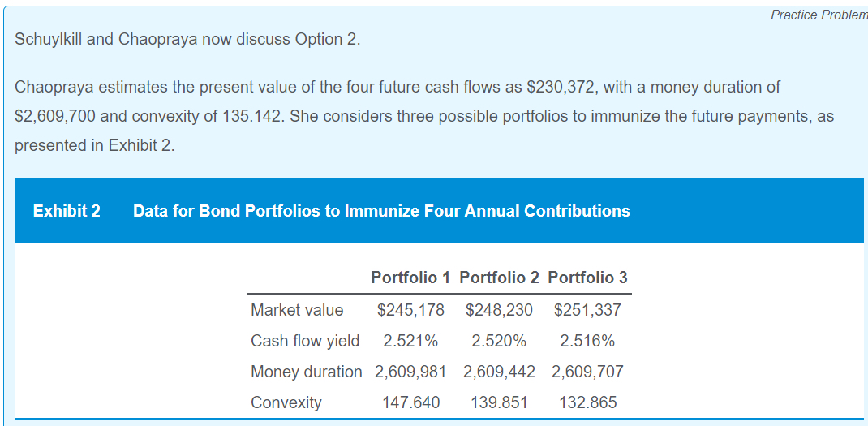This screenshot has height=426, width=868.
Task: Click the 132.865 convexity value
Action: pos(587,402)
